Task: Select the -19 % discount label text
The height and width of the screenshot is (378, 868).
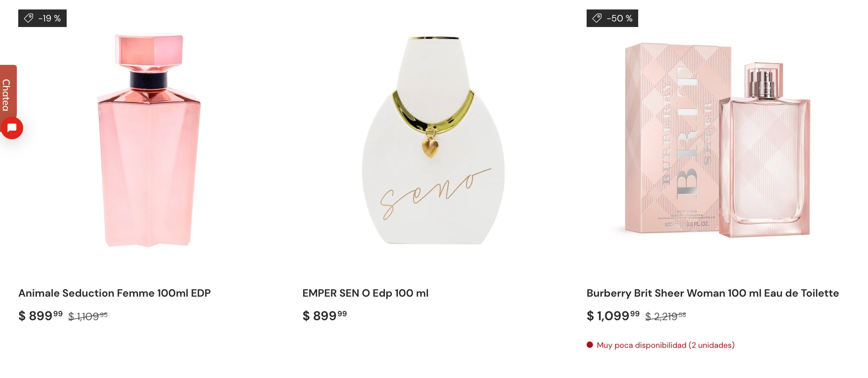Action: pos(50,18)
